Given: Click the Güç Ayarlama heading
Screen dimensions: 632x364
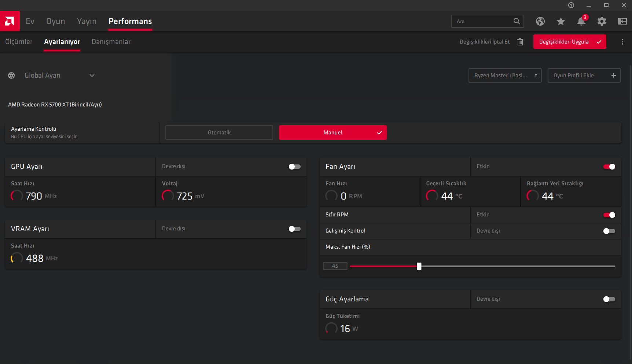Looking at the screenshot, I should click(347, 299).
